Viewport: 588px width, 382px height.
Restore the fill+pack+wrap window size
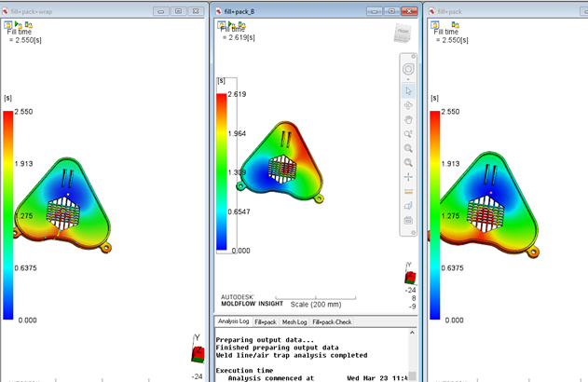tap(179, 11)
